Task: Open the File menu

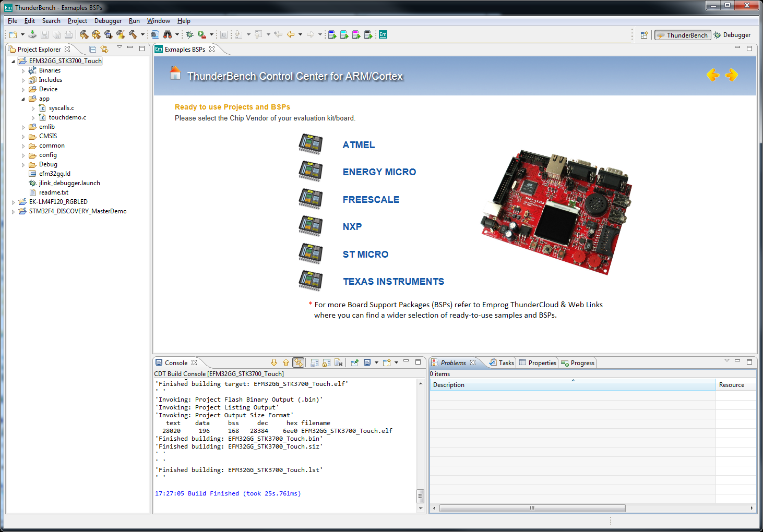Action: (13, 21)
